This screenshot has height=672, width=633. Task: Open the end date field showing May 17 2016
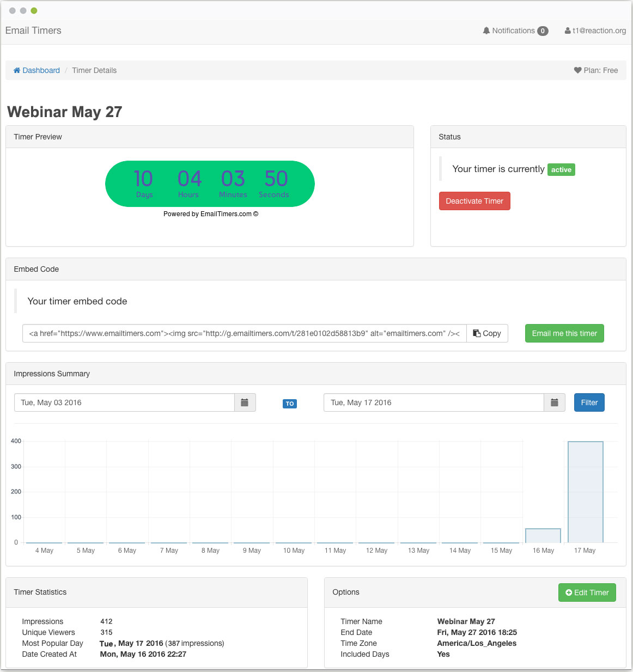click(x=433, y=402)
